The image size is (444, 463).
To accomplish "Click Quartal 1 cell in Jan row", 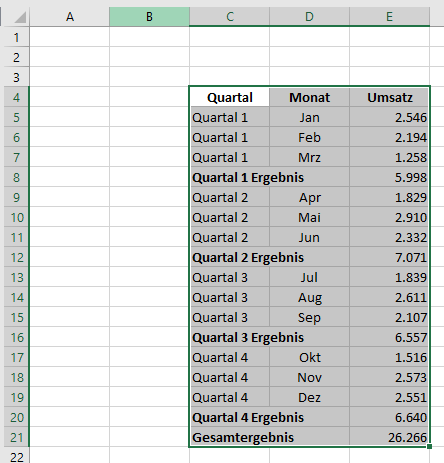I will point(230,117).
